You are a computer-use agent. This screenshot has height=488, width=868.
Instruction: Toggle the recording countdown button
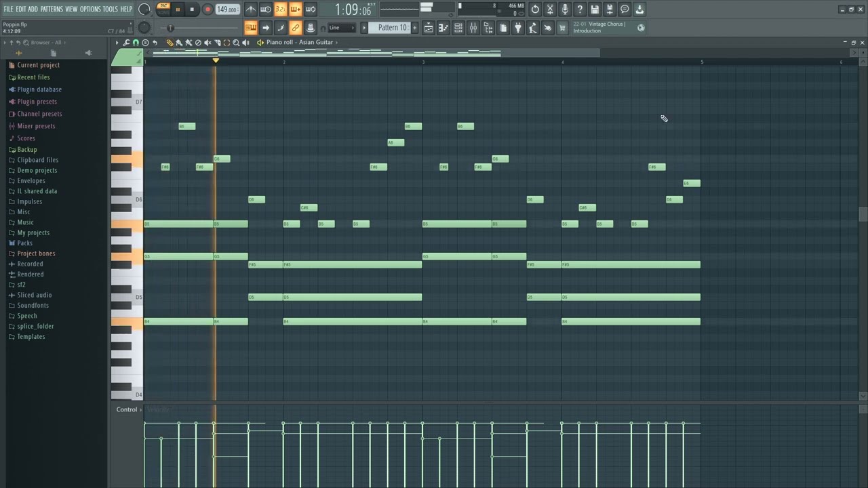click(x=281, y=9)
